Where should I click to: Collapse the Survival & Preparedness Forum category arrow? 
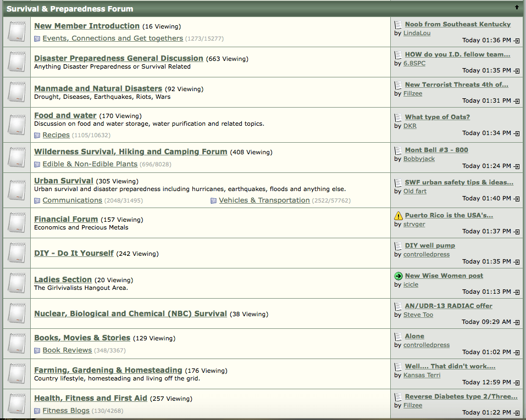(x=517, y=7)
